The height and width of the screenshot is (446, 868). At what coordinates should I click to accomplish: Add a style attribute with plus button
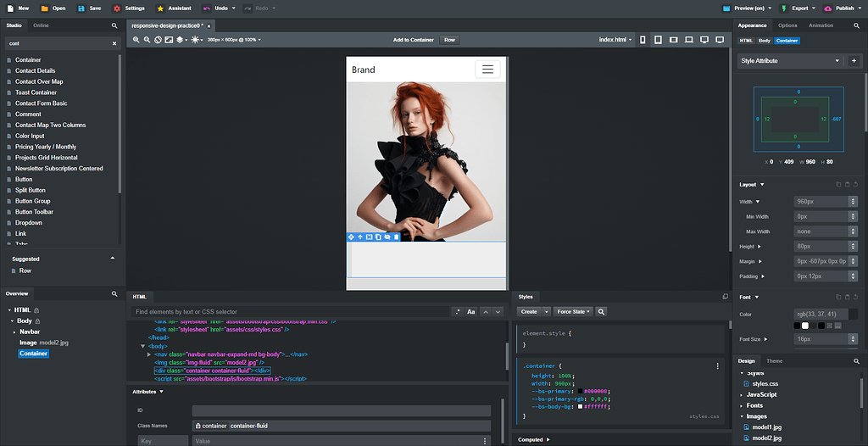854,61
